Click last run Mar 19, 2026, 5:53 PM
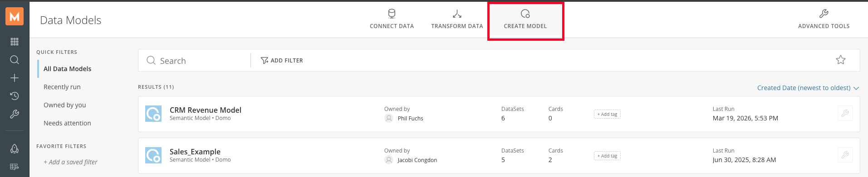 tap(745, 118)
